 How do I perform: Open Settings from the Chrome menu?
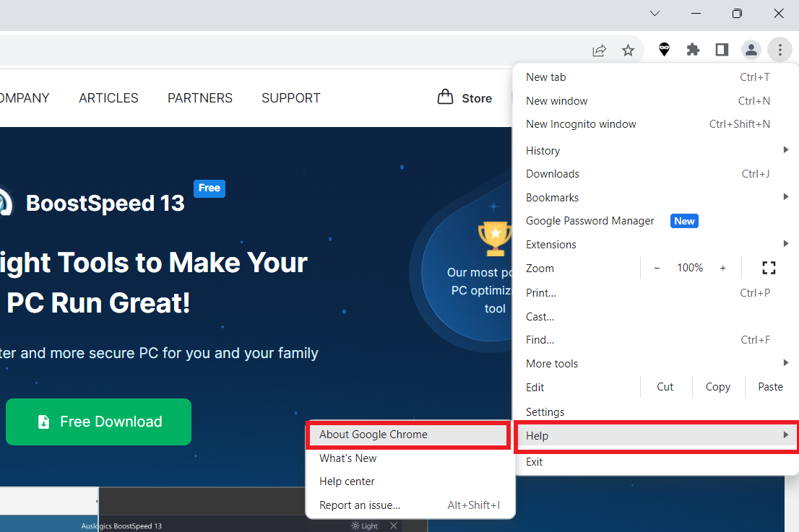(x=655, y=411)
